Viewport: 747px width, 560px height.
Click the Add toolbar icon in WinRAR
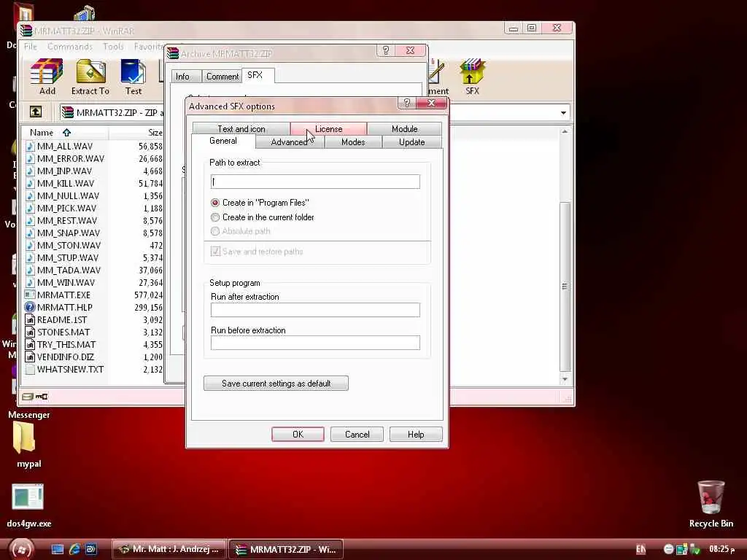click(47, 76)
